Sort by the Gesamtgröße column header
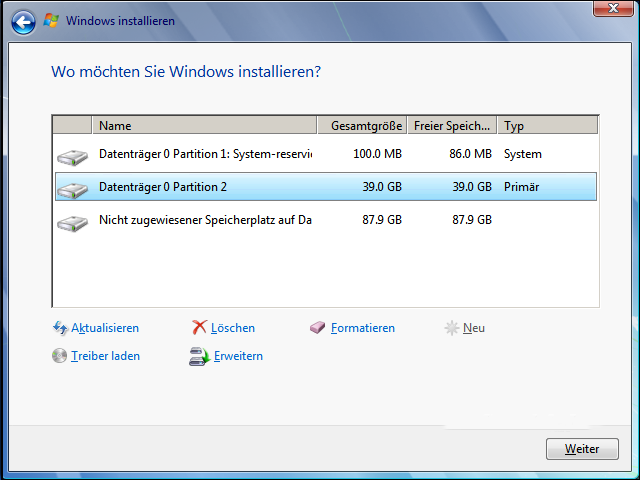Viewport: 640px width, 480px height. point(362,125)
